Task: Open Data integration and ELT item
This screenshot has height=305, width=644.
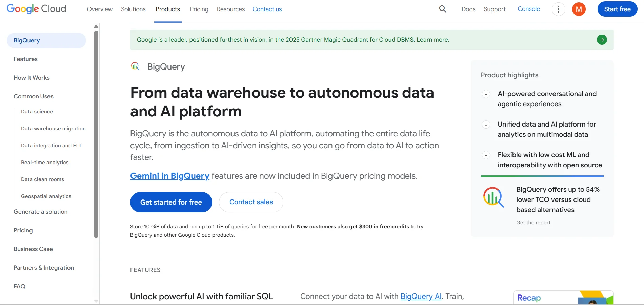Action: (51, 146)
